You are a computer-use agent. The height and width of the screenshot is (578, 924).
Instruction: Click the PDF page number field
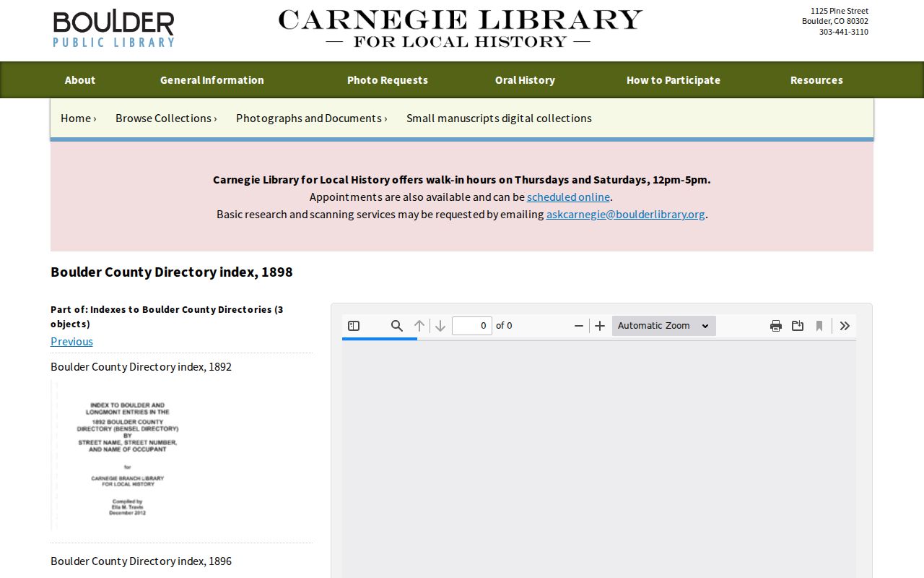coord(472,326)
